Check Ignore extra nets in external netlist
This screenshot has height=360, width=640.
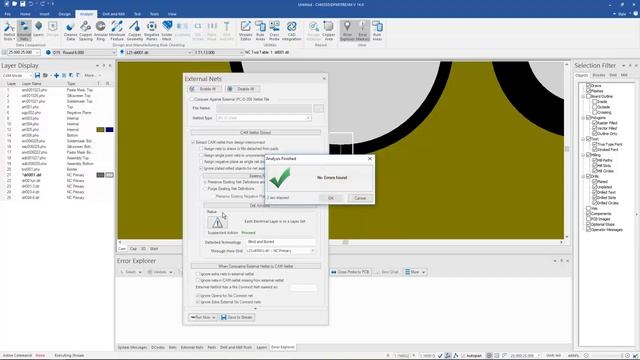click(x=198, y=274)
